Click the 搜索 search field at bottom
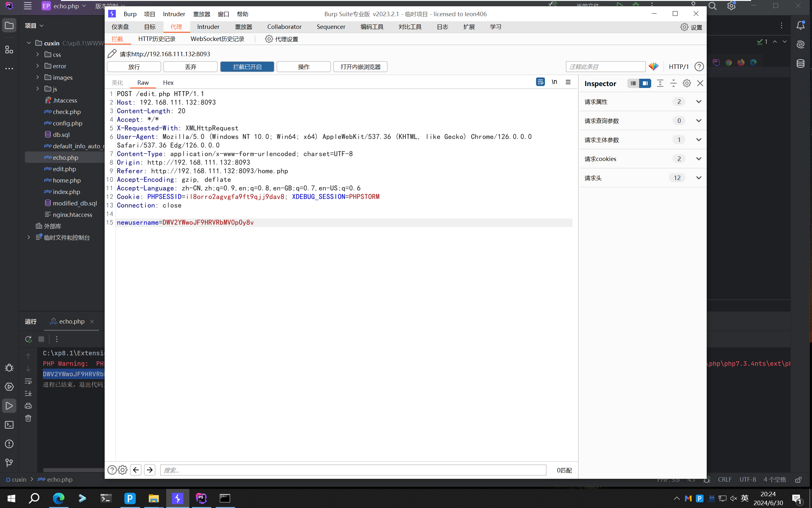812x508 pixels. tap(353, 470)
